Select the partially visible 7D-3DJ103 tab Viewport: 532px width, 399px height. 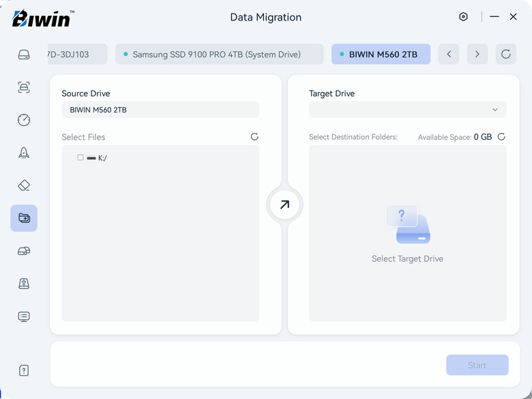(x=78, y=54)
